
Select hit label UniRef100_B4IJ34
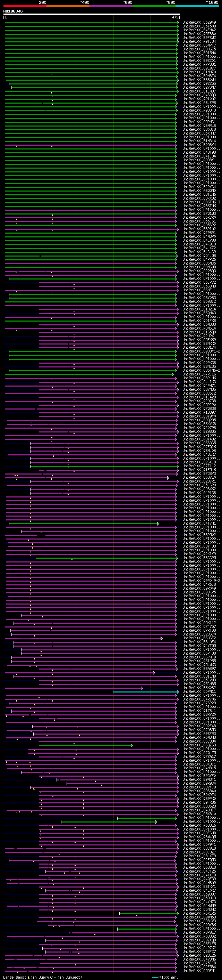pos(199,156)
